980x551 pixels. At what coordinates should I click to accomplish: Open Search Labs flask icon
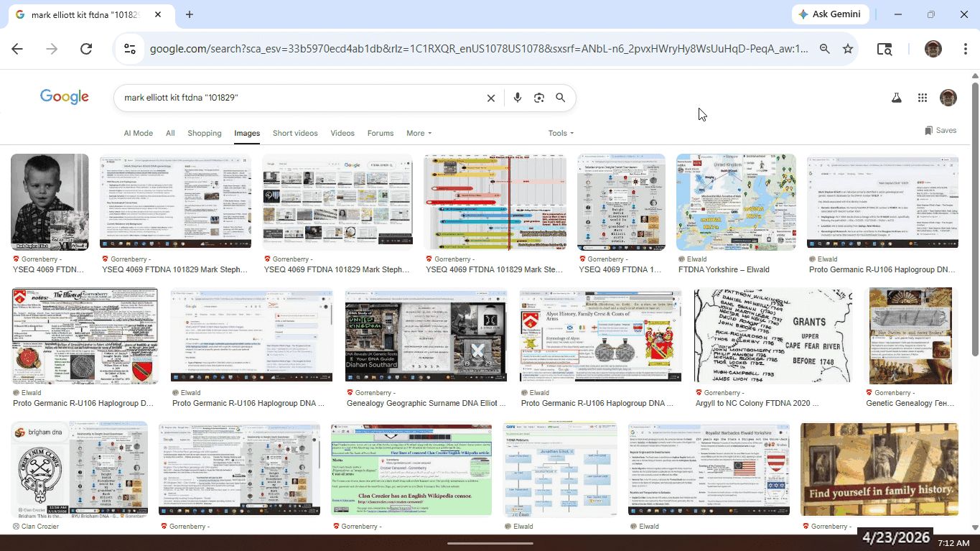(x=896, y=98)
